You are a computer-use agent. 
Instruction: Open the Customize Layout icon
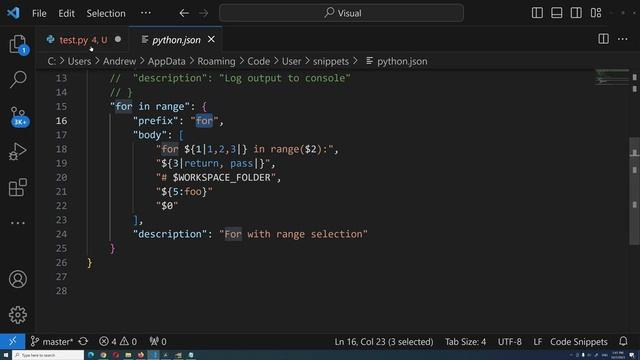click(x=596, y=13)
